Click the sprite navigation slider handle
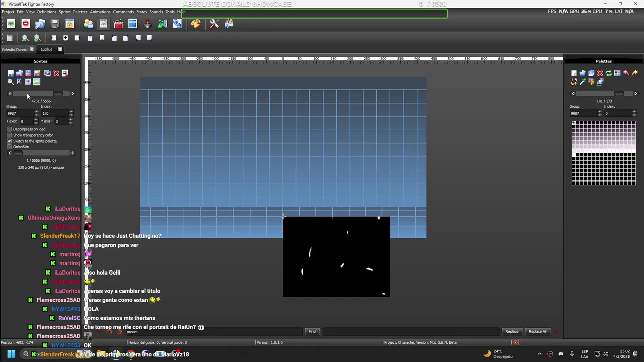The image size is (644, 362). 58,94
